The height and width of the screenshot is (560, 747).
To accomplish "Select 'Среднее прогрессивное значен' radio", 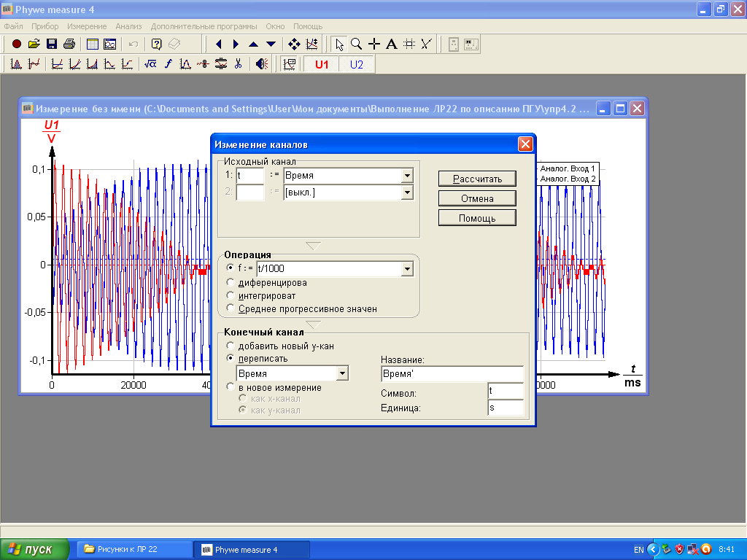I will click(230, 308).
